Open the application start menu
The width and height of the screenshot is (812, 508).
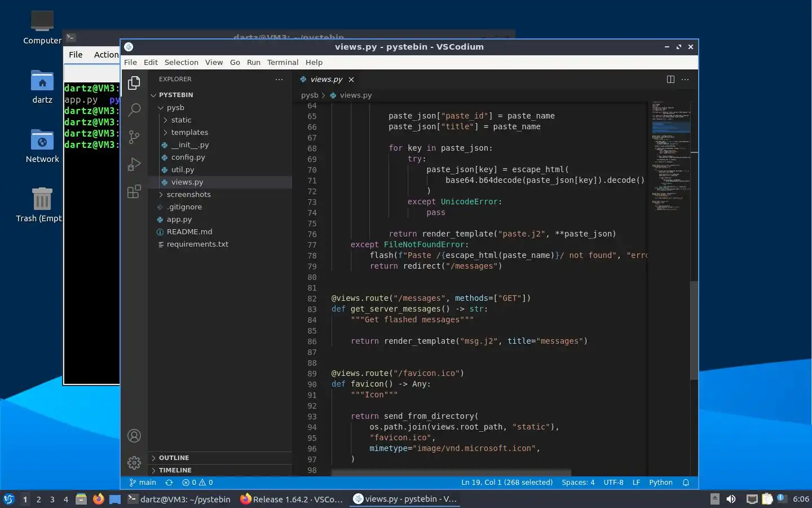point(8,499)
